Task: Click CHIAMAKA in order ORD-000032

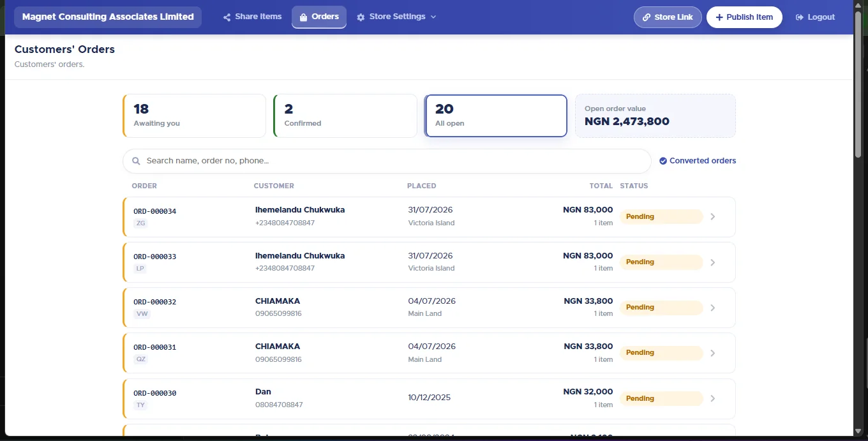Action: (x=278, y=301)
